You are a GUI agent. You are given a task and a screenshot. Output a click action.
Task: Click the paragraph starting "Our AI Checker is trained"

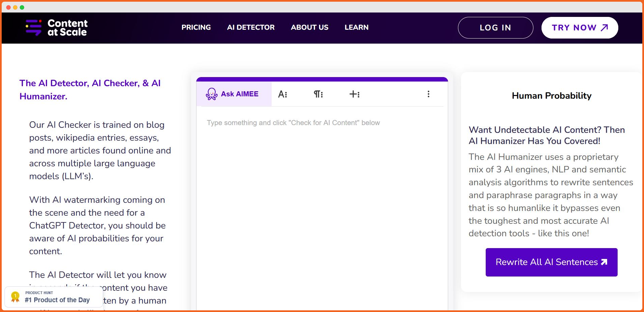(x=100, y=150)
